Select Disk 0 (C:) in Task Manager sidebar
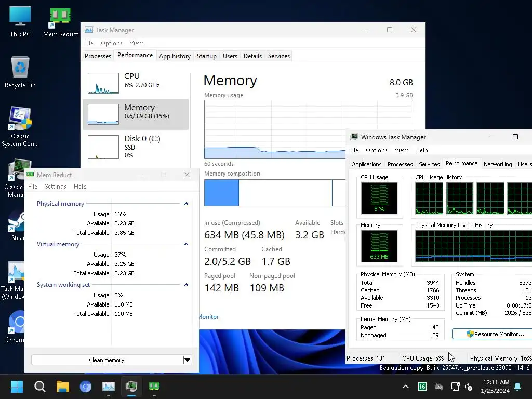The height and width of the screenshot is (399, 532). point(136,147)
